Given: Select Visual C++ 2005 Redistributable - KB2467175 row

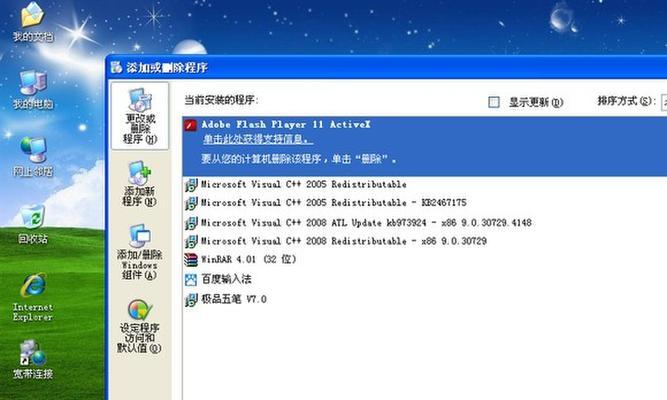Looking at the screenshot, I should 425,203.
